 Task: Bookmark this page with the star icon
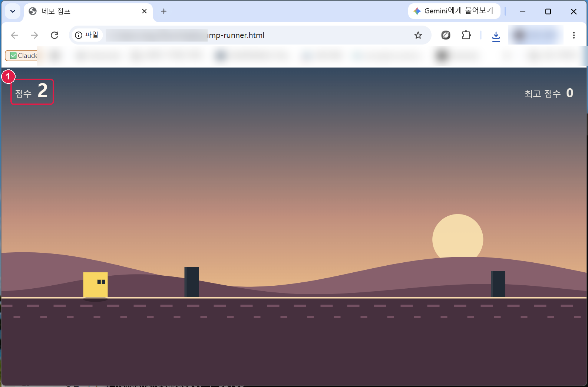(x=418, y=35)
